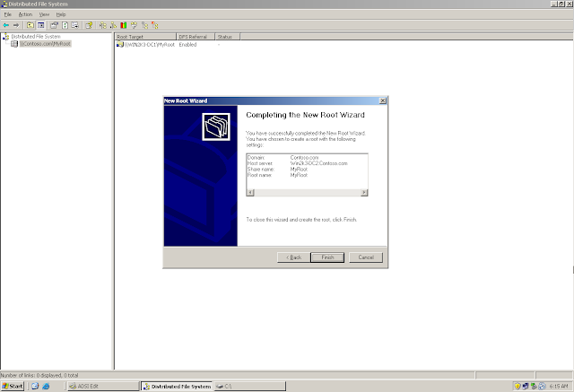Click the Help question-mark toolbar icon
Image resolution: width=574 pixels, height=392 pixels.
coord(89,25)
